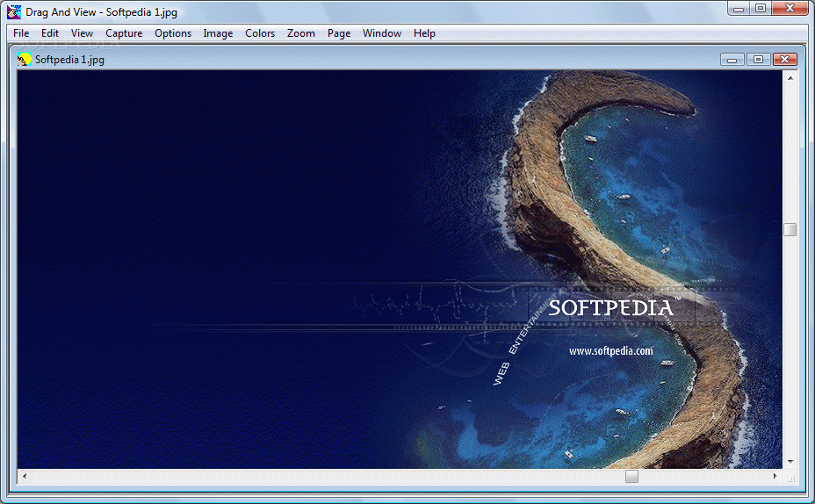Open the Colors menu
This screenshot has width=815, height=504.
[260, 33]
